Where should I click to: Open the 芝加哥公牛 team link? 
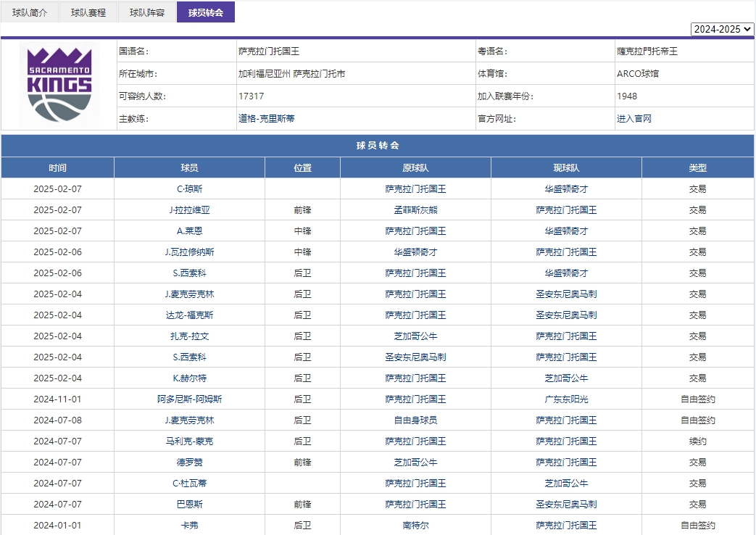pyautogui.click(x=414, y=336)
